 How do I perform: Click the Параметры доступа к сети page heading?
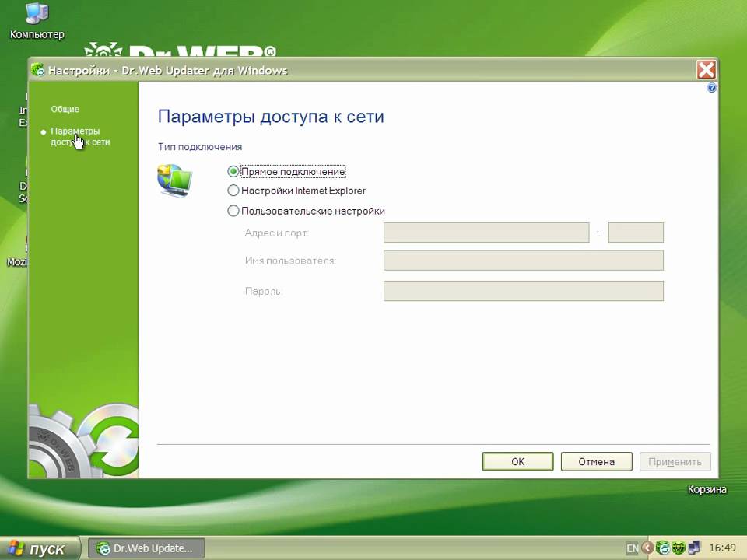pos(271,117)
